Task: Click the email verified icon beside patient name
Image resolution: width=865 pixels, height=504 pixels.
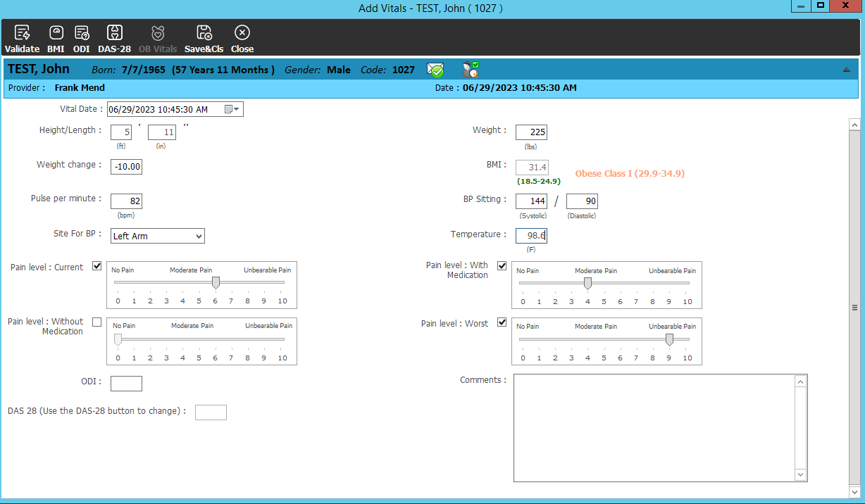Action: [x=435, y=69]
